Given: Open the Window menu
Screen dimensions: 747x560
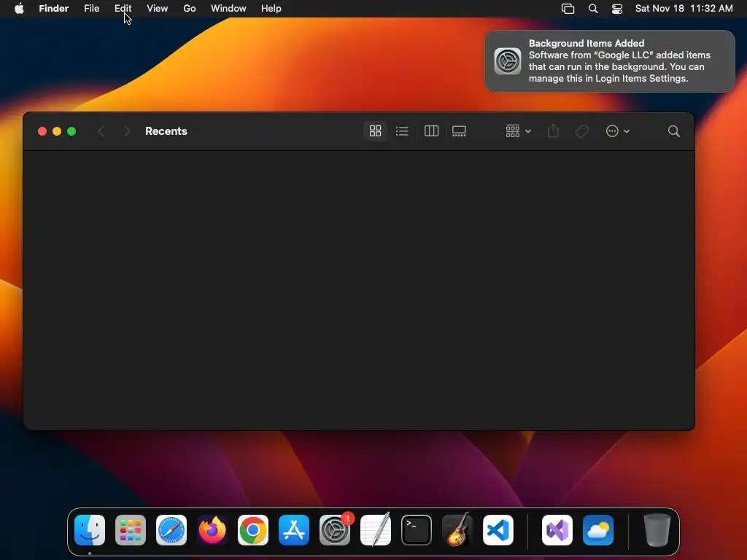Looking at the screenshot, I should tap(228, 8).
